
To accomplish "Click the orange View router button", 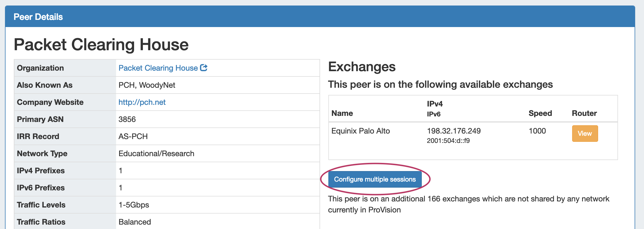I will pyautogui.click(x=585, y=134).
